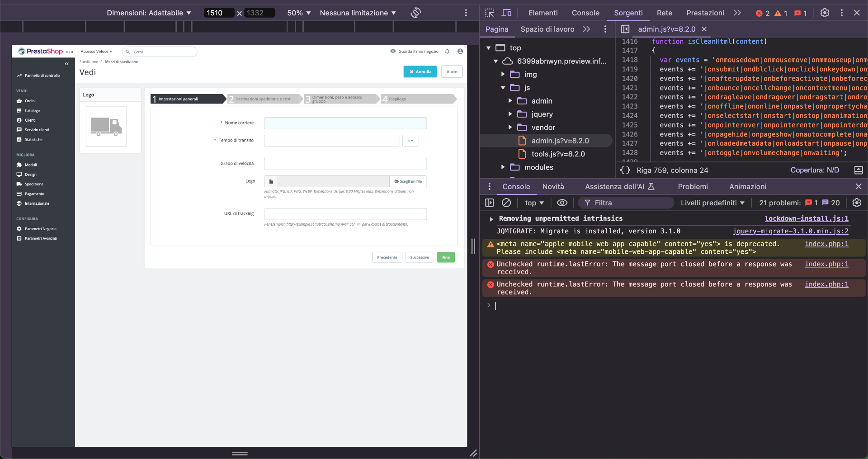Screen dimensions: 868x459
Task: Collapse the PrestaShop sidebar menu arrows
Action: [66, 64]
